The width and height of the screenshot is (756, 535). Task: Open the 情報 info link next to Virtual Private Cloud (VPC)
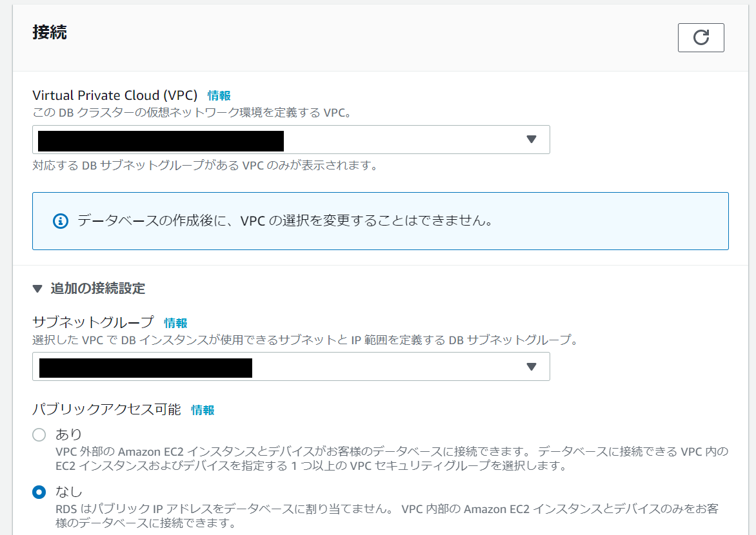(218, 95)
